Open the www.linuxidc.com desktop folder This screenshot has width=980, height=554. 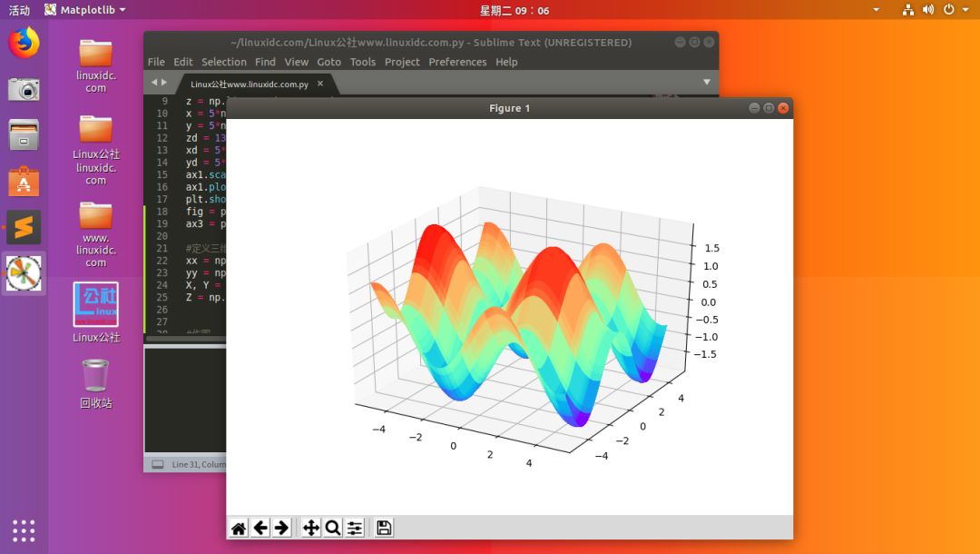(x=95, y=234)
